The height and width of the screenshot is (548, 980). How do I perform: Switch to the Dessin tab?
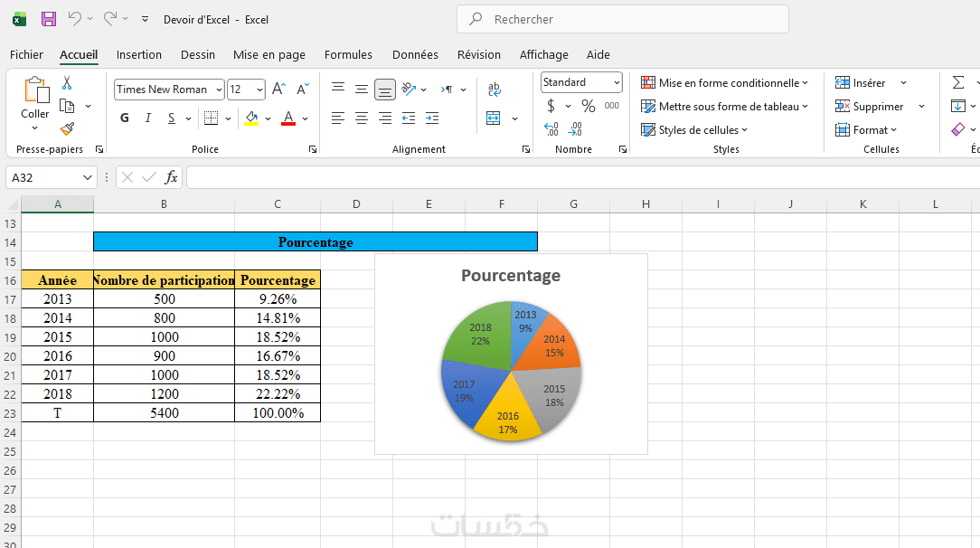(x=197, y=54)
